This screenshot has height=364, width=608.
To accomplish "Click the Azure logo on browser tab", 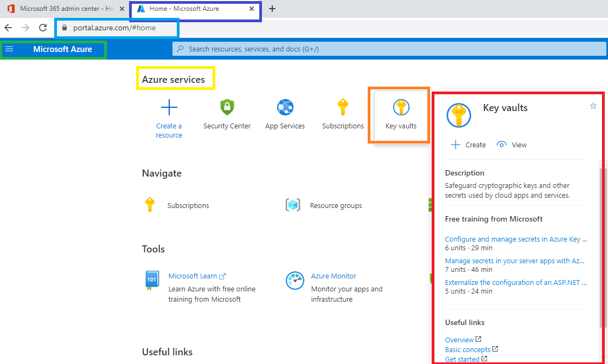I will (x=141, y=9).
